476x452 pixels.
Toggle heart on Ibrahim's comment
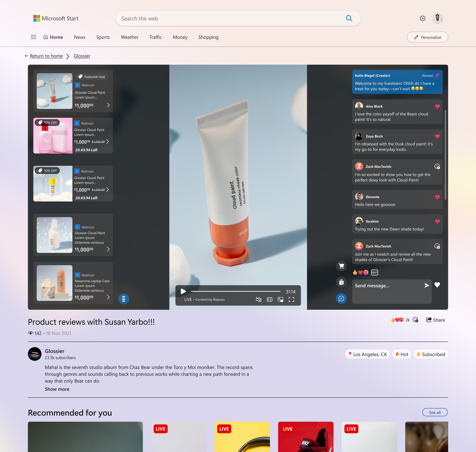tap(437, 221)
